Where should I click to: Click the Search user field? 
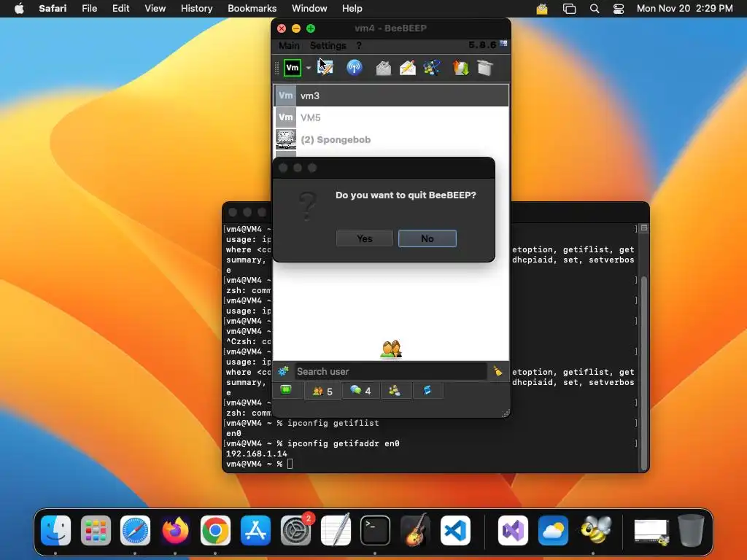[x=391, y=371]
